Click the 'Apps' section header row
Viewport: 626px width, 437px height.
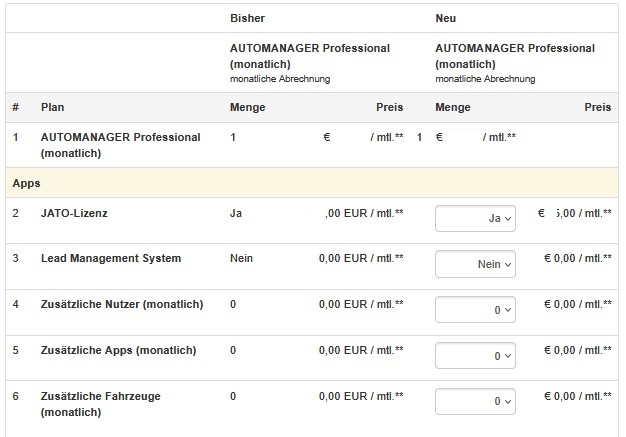point(26,184)
